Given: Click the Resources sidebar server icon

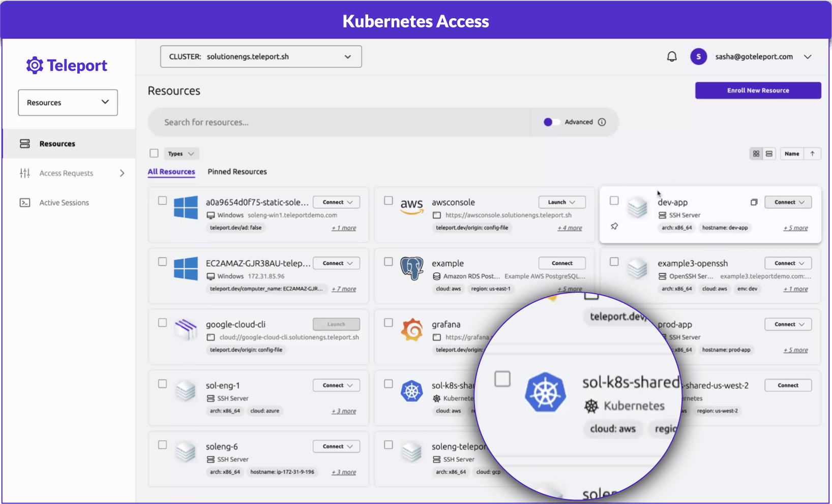Looking at the screenshot, I should coord(25,144).
